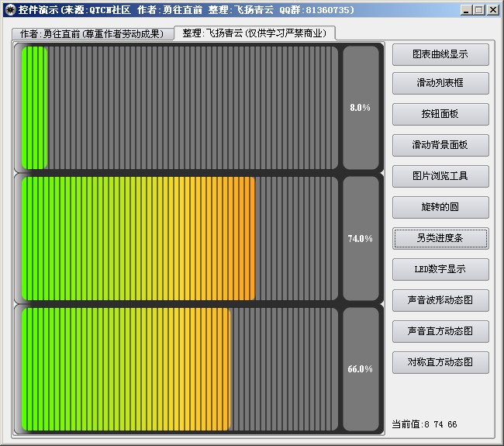Viewport: 504px width, 446px height.
Task: Click the 74.0% value label
Action: [x=361, y=239]
